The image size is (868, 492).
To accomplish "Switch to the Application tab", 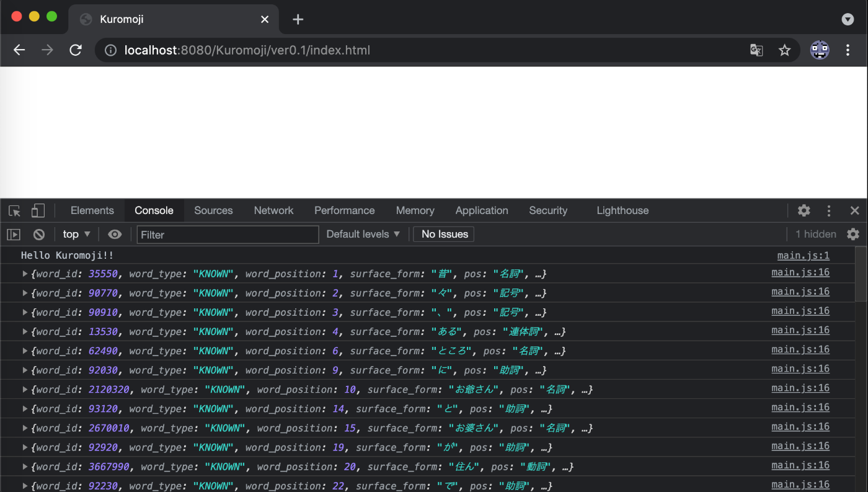I will 482,210.
